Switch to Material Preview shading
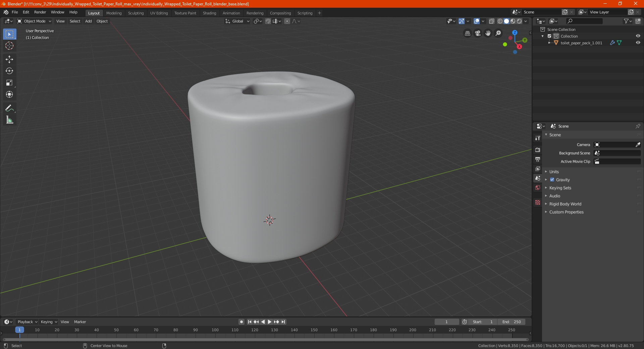 click(513, 21)
